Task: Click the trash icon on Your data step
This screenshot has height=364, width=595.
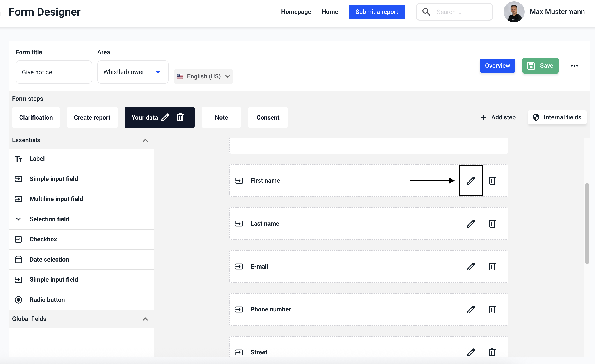Action: click(180, 117)
